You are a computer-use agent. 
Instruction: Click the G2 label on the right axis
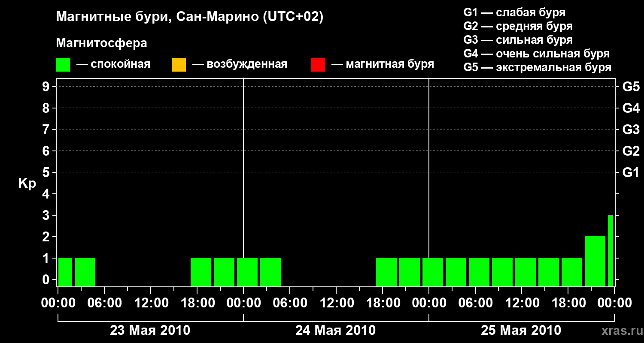(631, 151)
